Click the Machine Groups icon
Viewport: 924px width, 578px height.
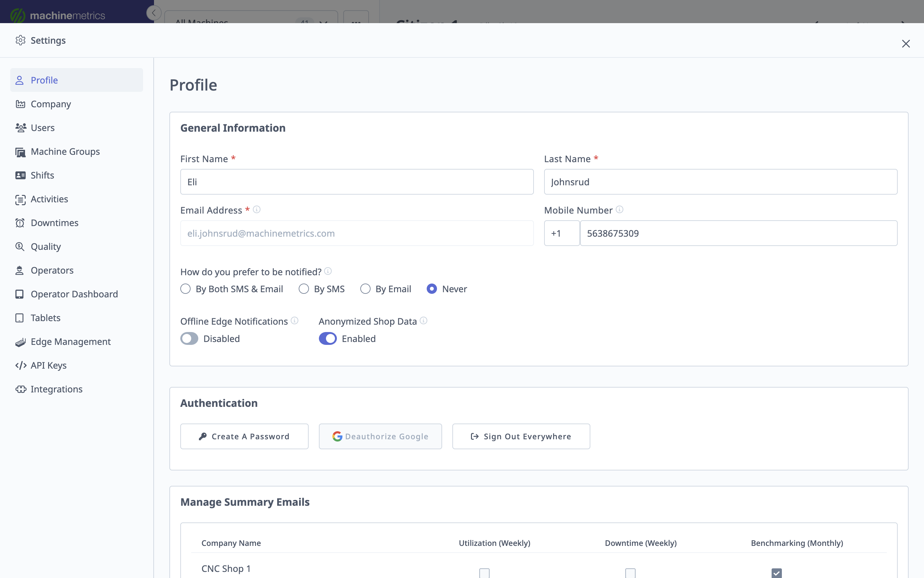pyautogui.click(x=20, y=152)
